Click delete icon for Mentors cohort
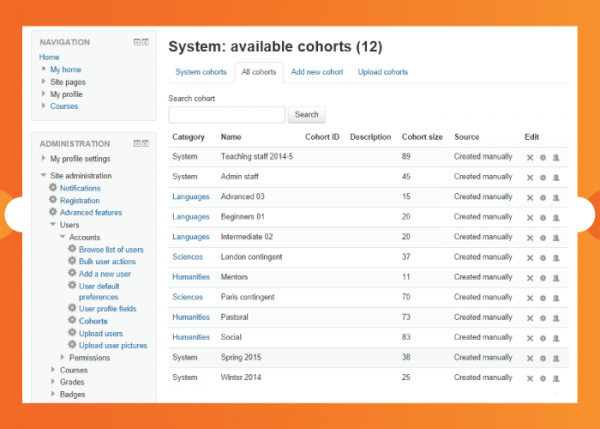 click(530, 277)
